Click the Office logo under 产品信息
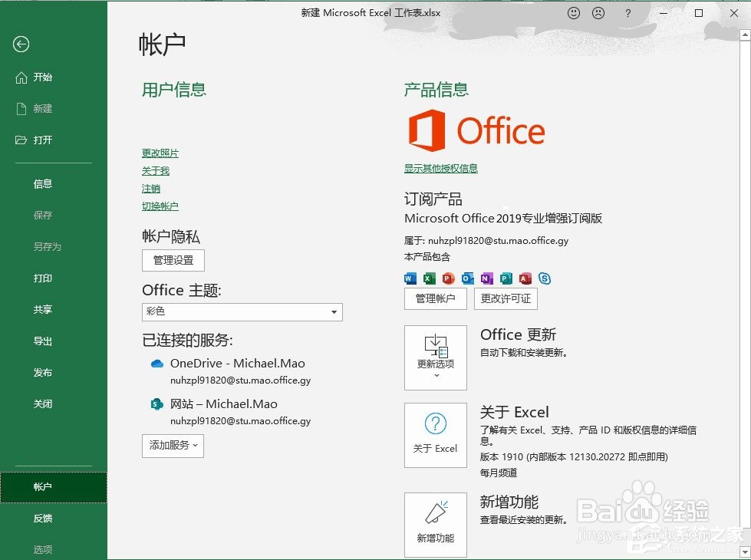751x560 pixels. (x=476, y=130)
